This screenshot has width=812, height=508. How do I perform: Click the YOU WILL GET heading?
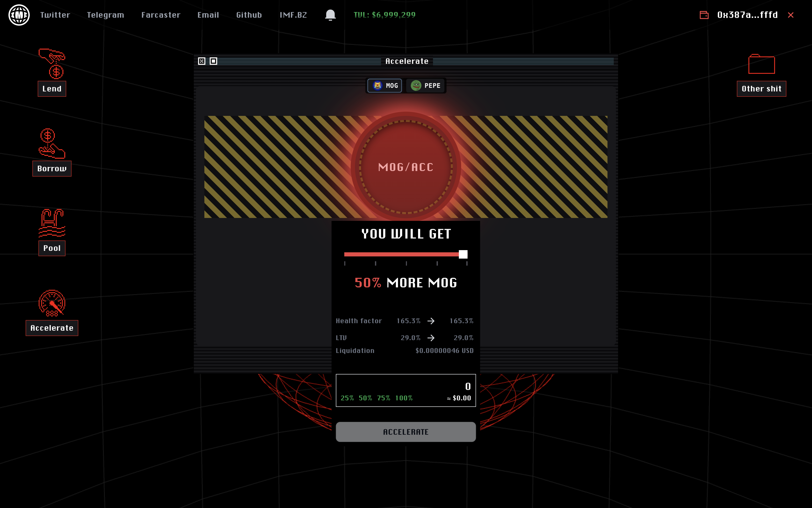[x=406, y=234]
